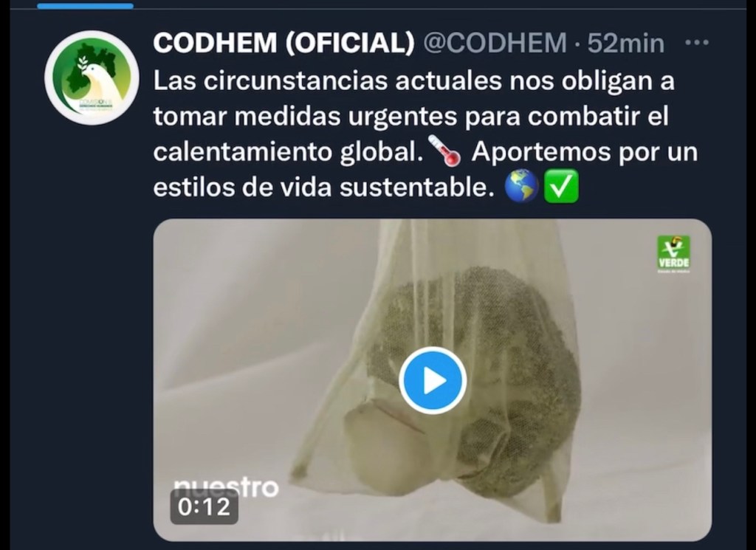Open the three-dot more options menu
The height and width of the screenshot is (550, 756).
pyautogui.click(x=697, y=43)
